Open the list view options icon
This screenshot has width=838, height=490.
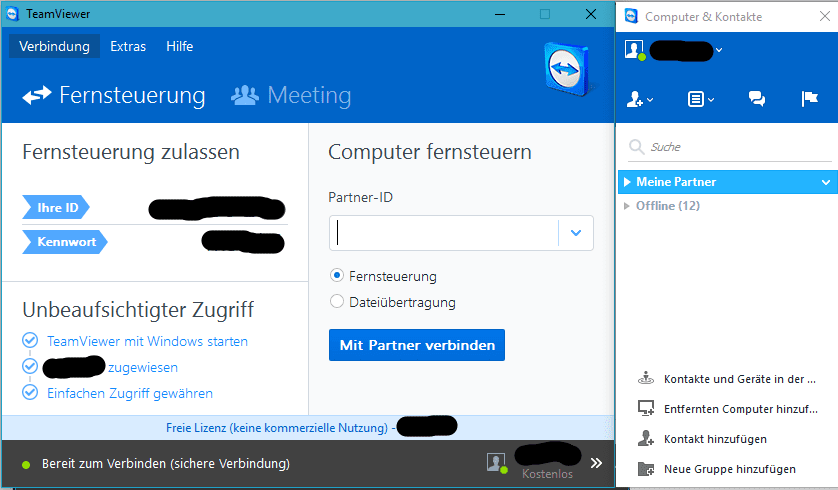[700, 99]
